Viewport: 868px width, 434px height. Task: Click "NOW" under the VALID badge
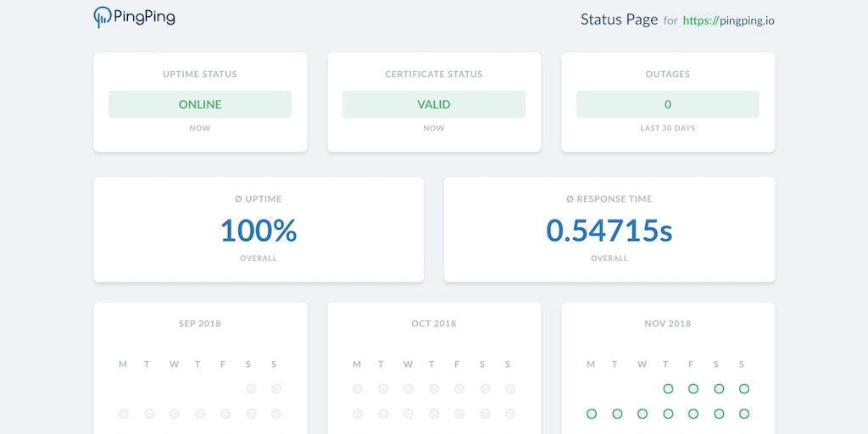(x=434, y=128)
